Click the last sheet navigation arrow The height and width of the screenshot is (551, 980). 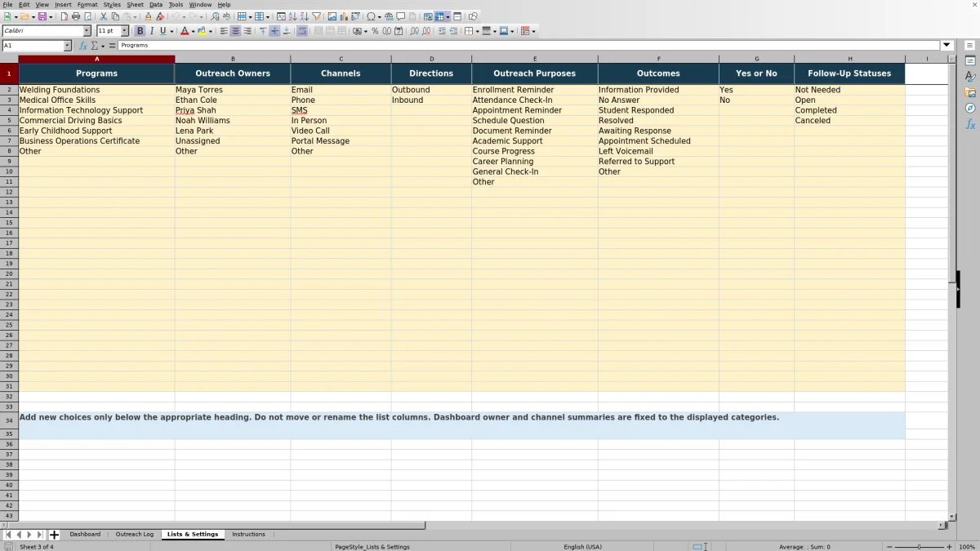pos(40,535)
